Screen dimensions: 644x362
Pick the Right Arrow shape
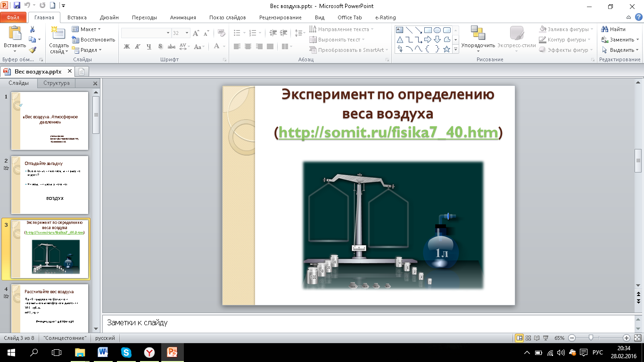pos(428,40)
